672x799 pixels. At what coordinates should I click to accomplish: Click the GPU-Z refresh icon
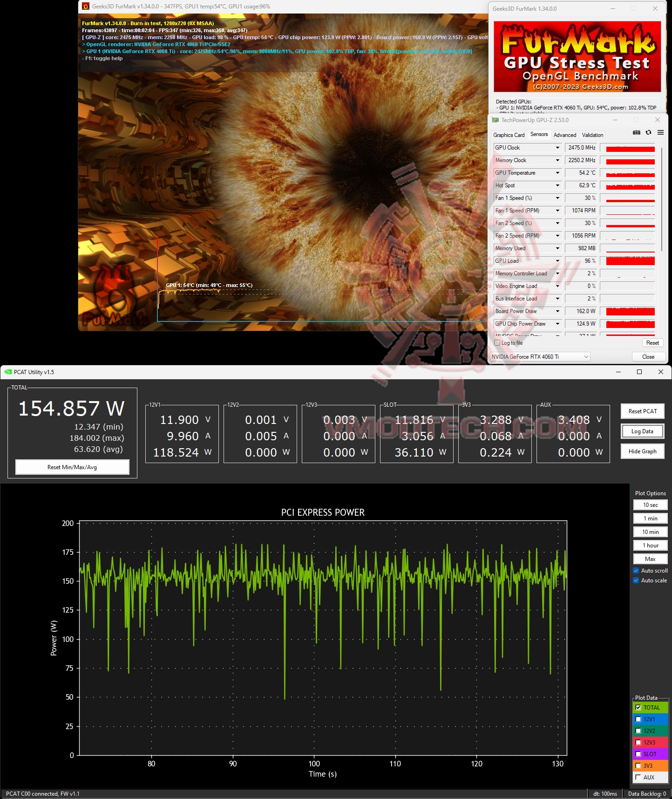coord(648,133)
